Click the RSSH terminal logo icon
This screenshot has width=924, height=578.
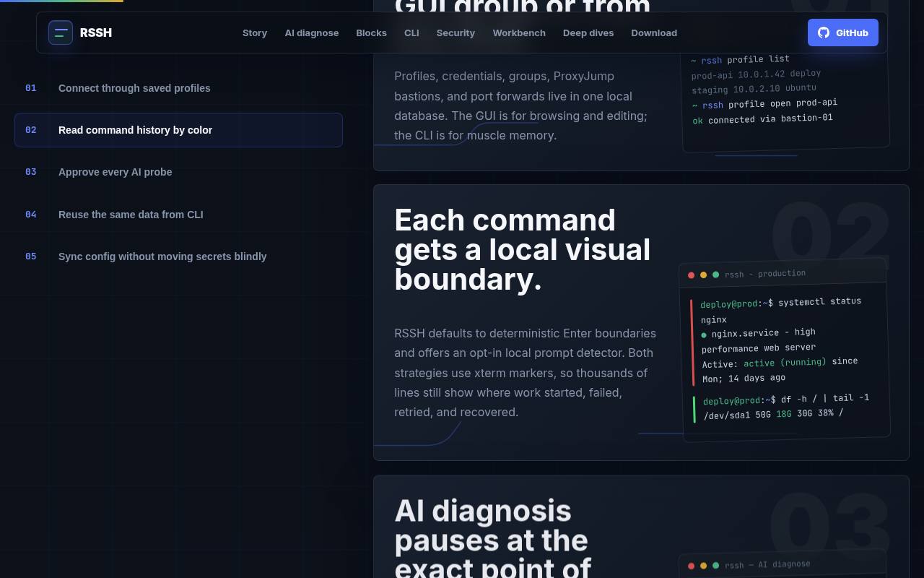tap(61, 33)
